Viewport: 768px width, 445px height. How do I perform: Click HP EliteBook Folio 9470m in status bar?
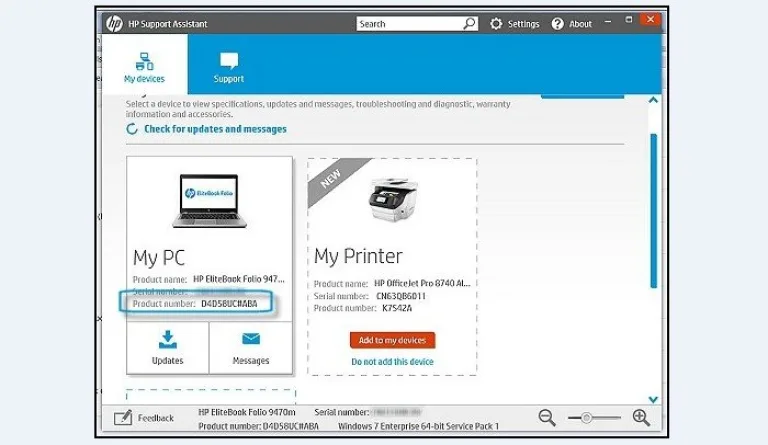click(x=247, y=412)
